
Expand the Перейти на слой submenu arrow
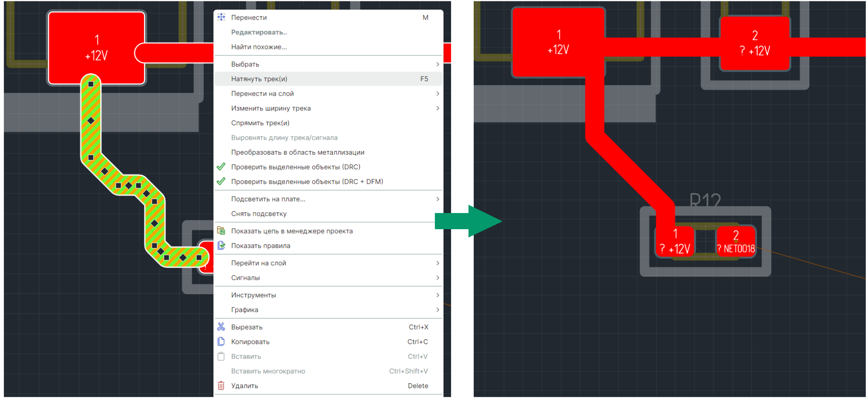click(437, 263)
